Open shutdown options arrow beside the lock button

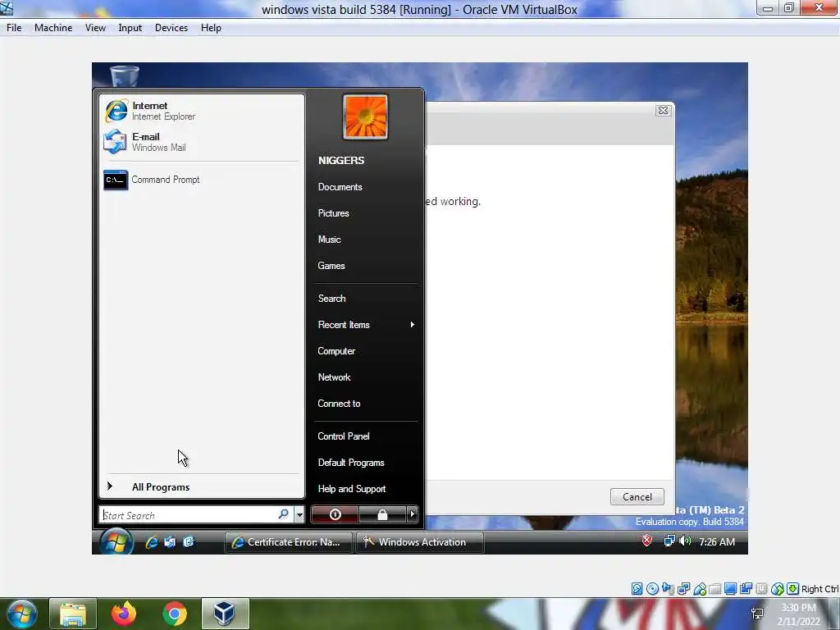click(x=412, y=514)
